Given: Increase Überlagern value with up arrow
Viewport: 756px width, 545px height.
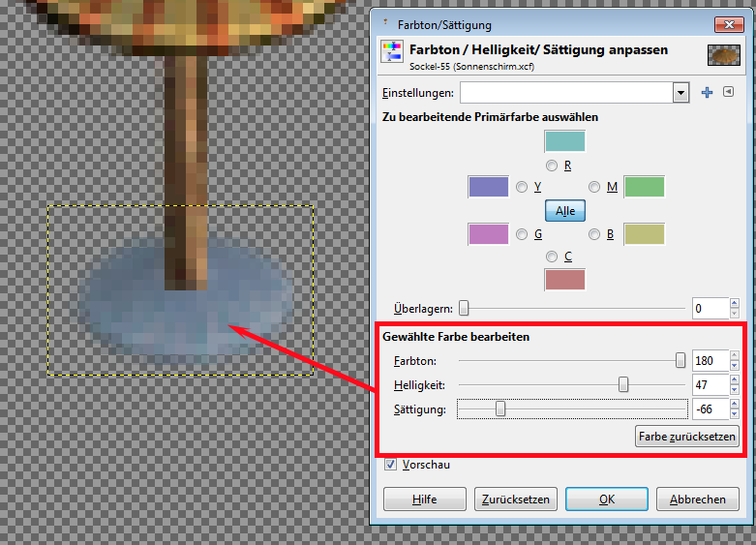Looking at the screenshot, I should coord(734,303).
